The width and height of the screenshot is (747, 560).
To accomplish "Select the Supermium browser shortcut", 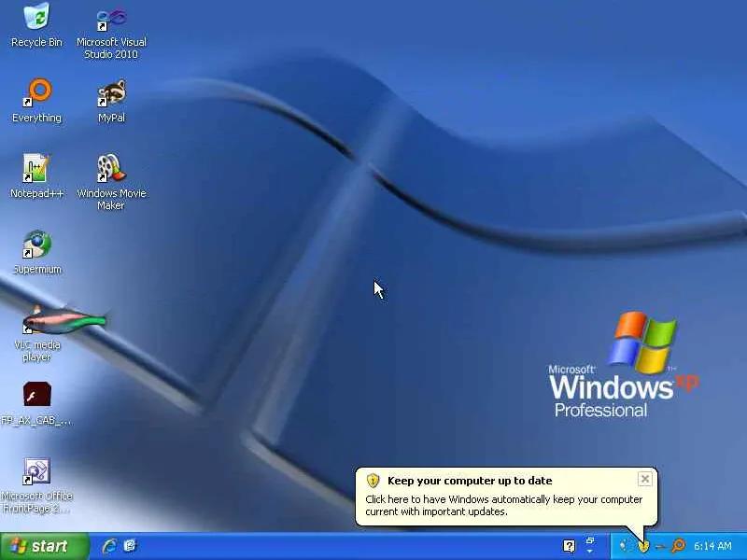I will (x=36, y=252).
